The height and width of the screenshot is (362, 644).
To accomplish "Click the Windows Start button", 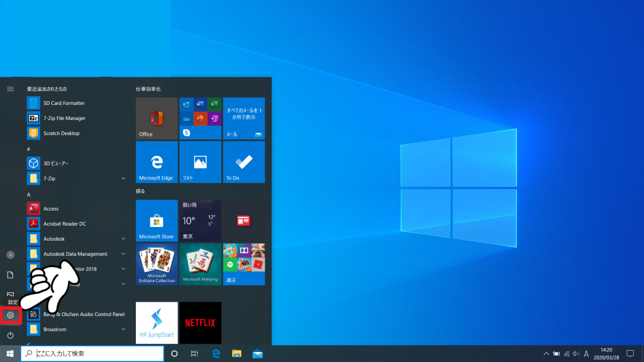I will point(10,354).
